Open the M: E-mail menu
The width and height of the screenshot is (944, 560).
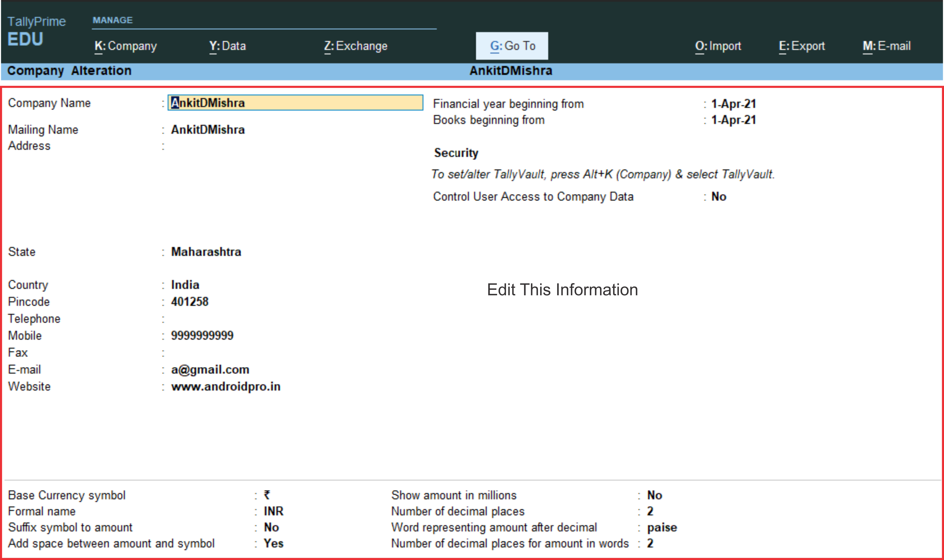[x=886, y=46]
